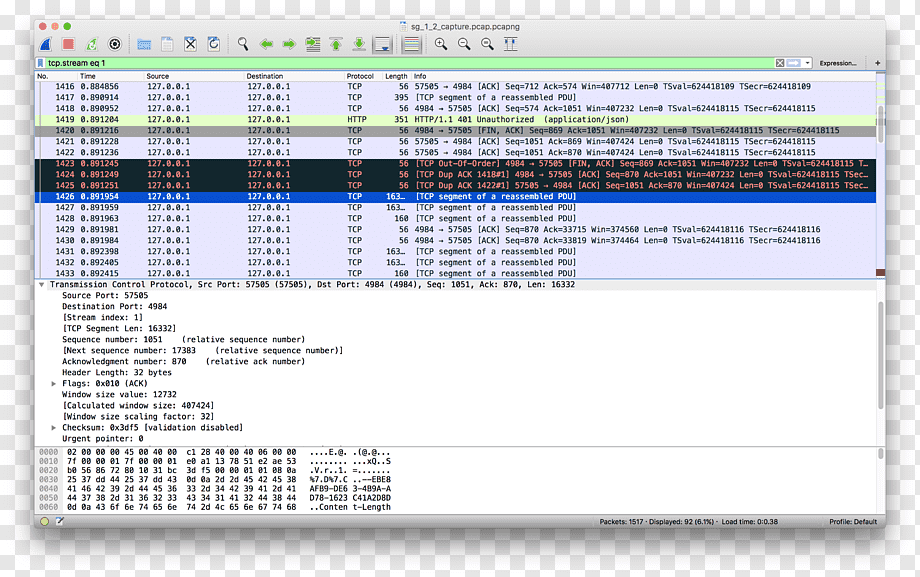
Task: Select the Header Length: 32 bytes line
Action: click(117, 372)
